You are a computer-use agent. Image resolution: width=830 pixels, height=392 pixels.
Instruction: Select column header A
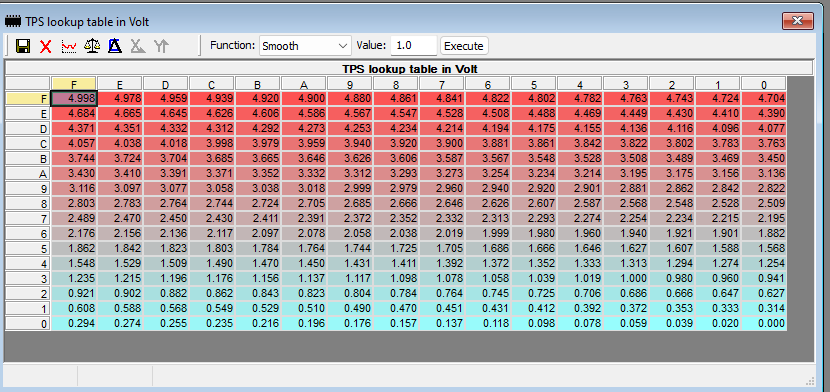[x=304, y=84]
